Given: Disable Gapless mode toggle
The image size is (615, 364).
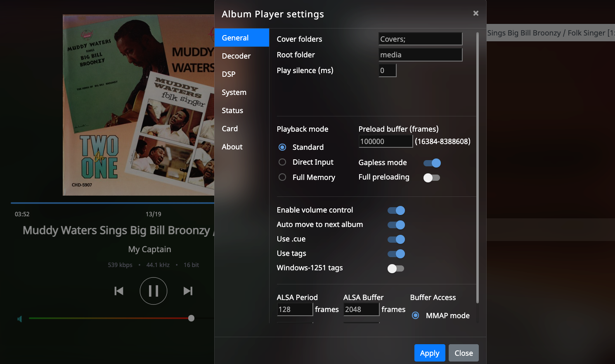Looking at the screenshot, I should click(432, 163).
